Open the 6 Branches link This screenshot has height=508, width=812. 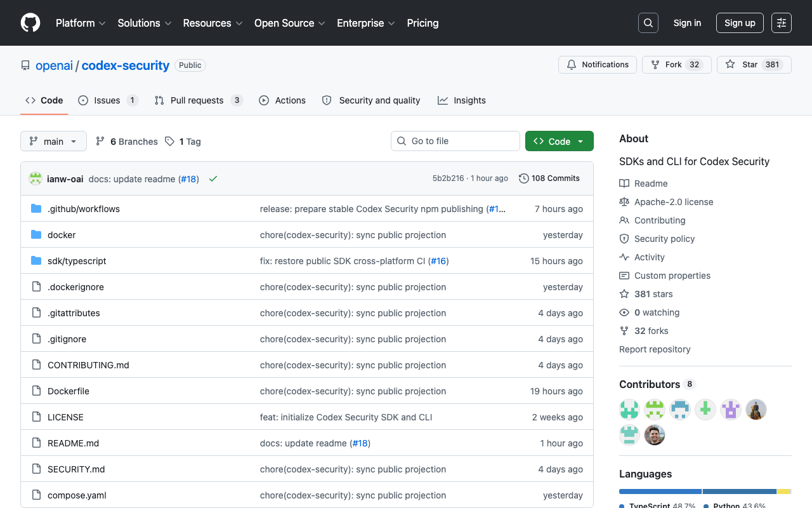click(x=127, y=142)
